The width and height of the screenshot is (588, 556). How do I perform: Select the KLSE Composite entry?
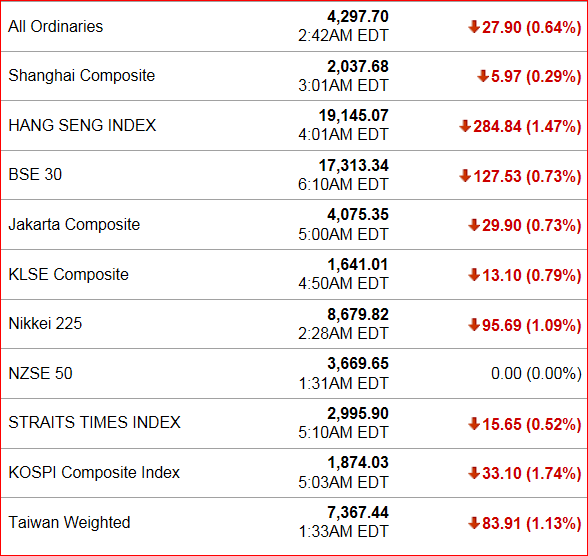[69, 274]
